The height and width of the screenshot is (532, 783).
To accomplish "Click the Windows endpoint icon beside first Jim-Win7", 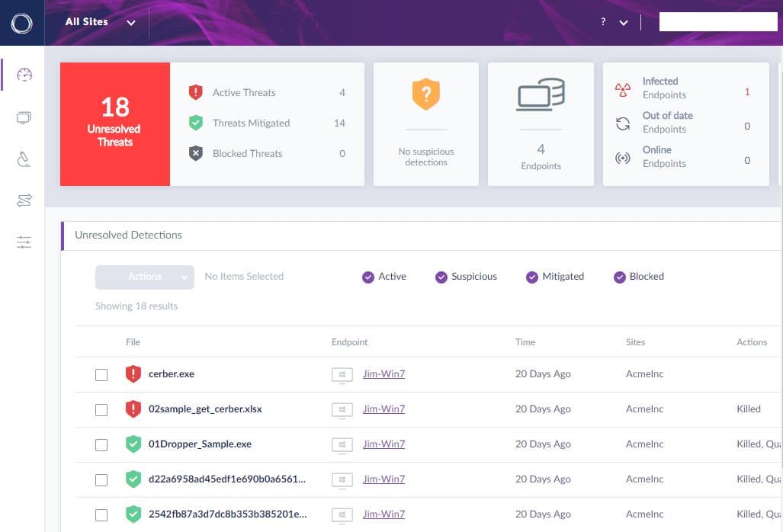I will pyautogui.click(x=342, y=374).
